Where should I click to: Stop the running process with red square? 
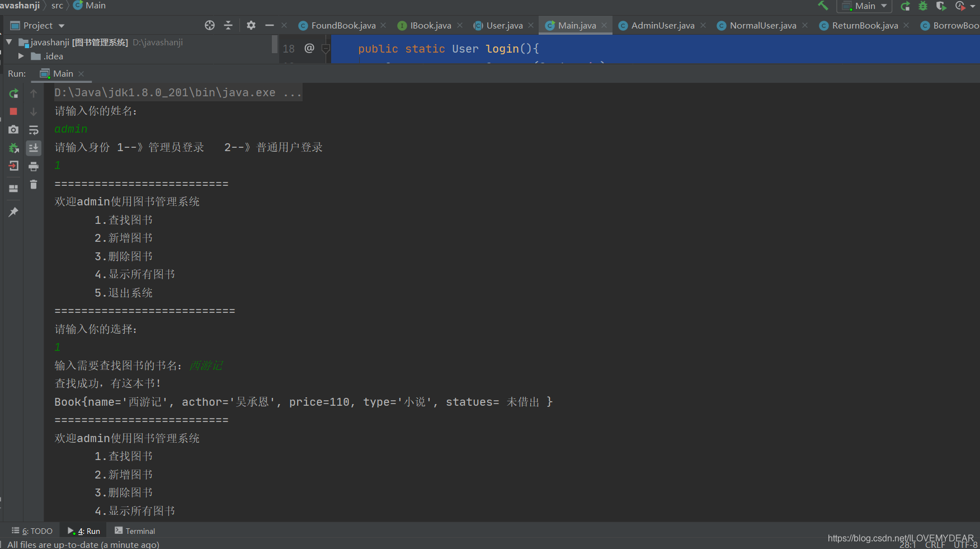tap(13, 111)
